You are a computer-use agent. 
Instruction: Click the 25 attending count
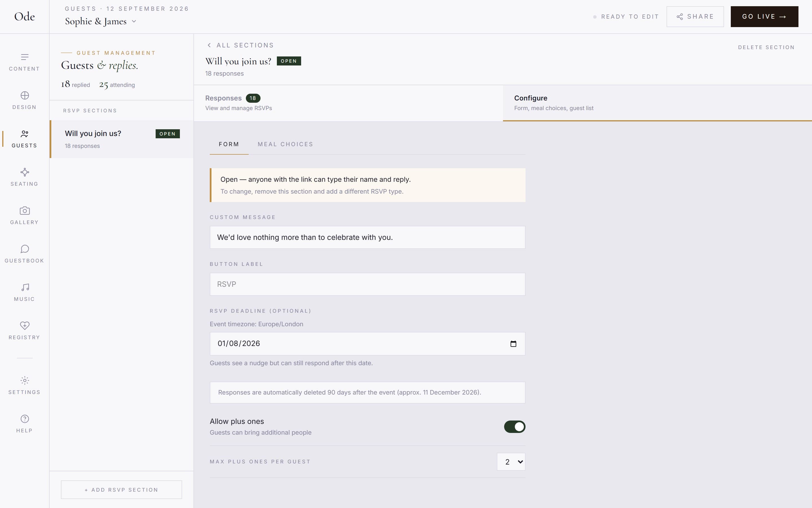click(x=117, y=85)
